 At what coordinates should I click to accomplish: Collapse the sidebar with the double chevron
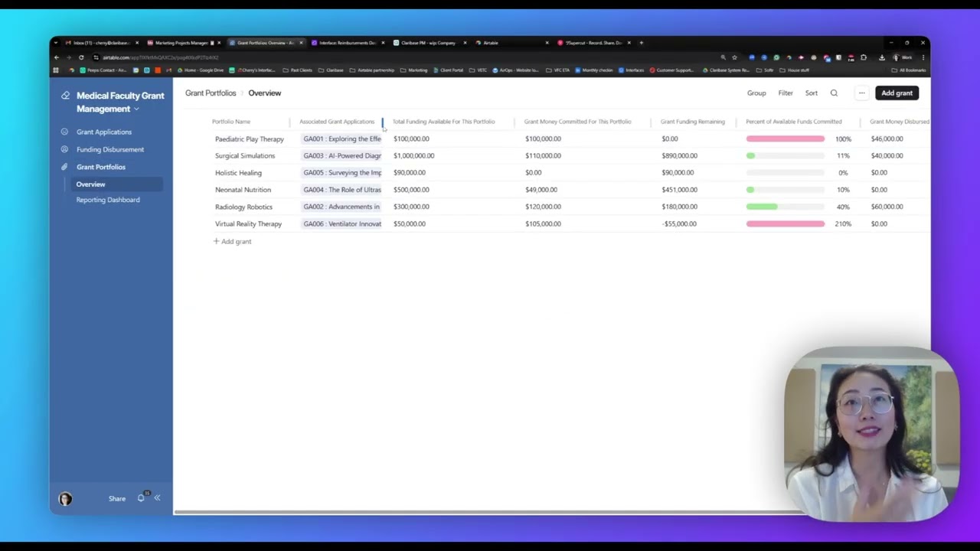[157, 498]
